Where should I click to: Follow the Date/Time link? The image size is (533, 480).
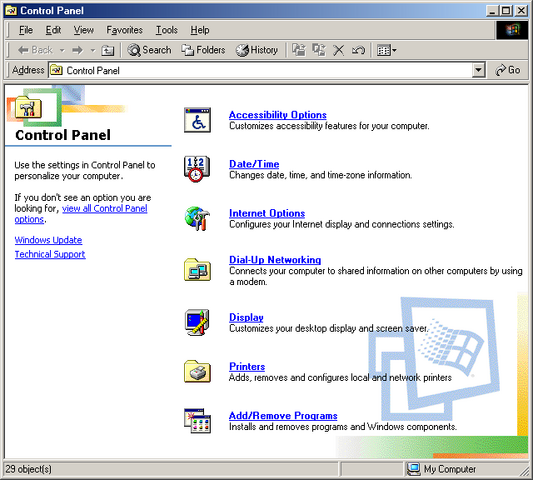coord(254,164)
